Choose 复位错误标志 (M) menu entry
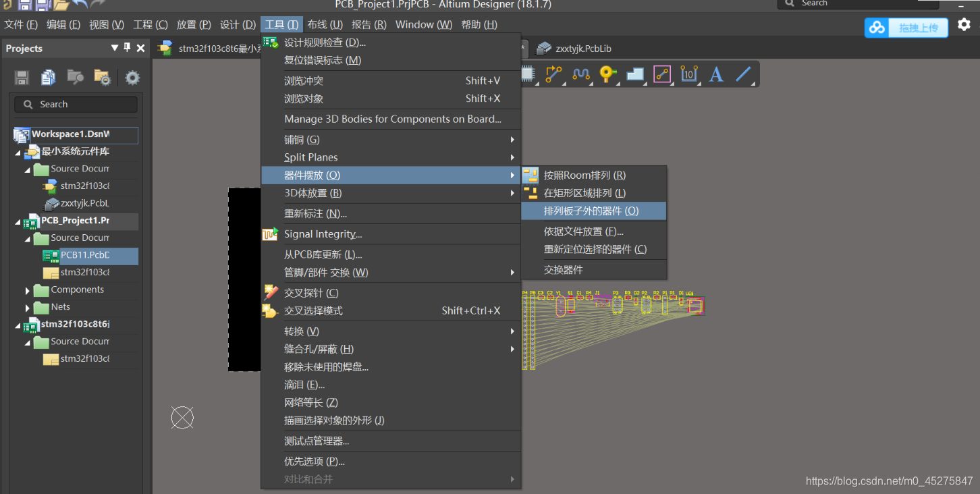980x494 pixels. (x=391, y=60)
